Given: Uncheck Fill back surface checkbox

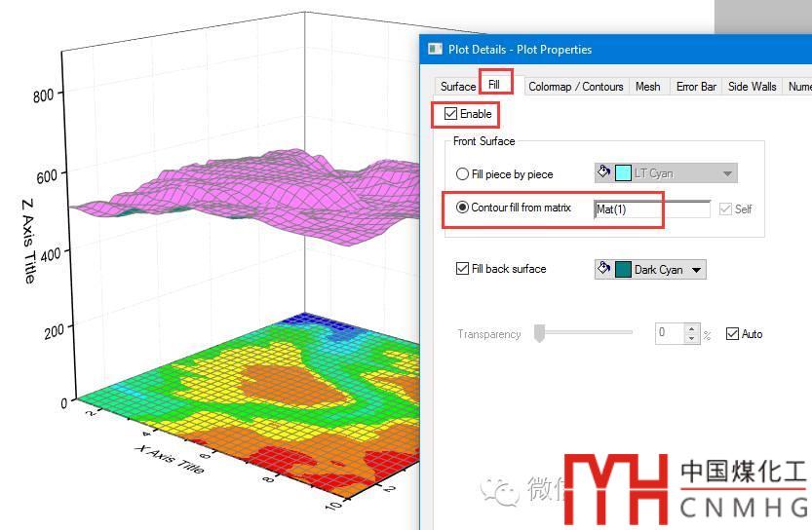Looking at the screenshot, I should [462, 269].
